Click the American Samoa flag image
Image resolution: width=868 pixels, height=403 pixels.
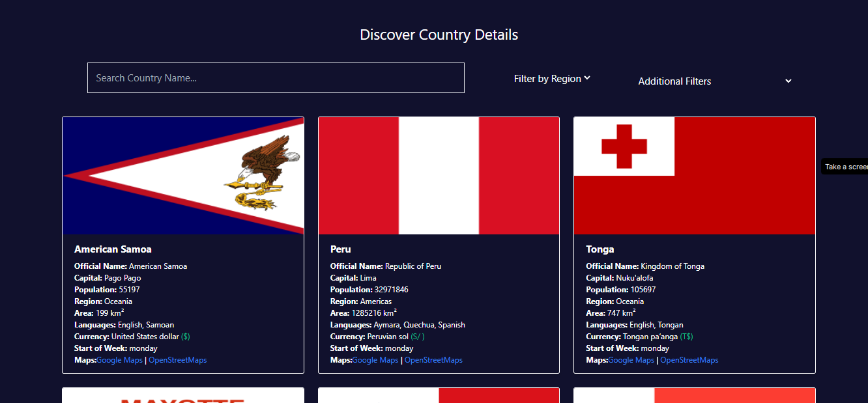pyautogui.click(x=183, y=176)
